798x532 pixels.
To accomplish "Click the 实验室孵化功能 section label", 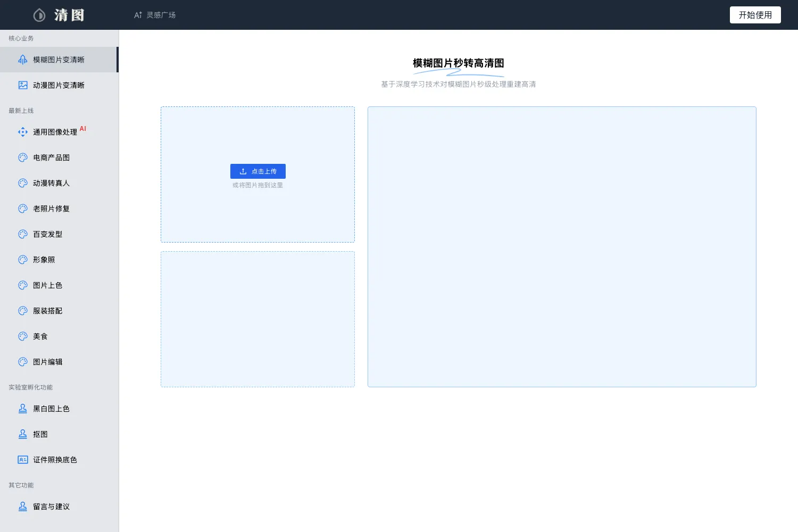I will pyautogui.click(x=31, y=387).
